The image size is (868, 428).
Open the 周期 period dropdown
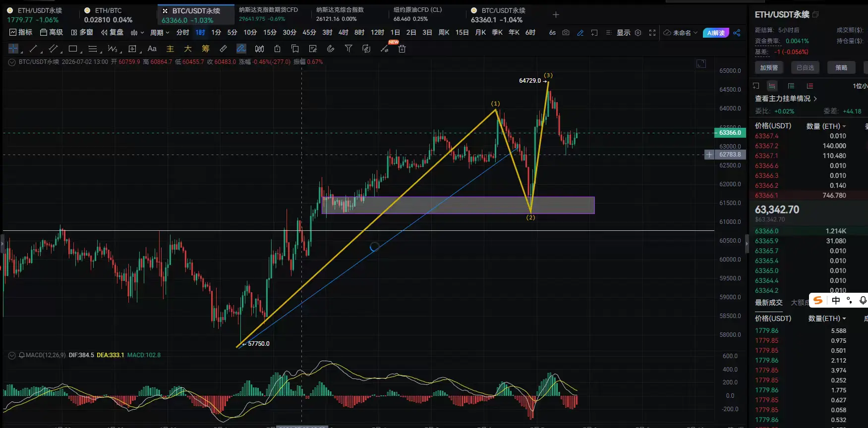coord(160,33)
